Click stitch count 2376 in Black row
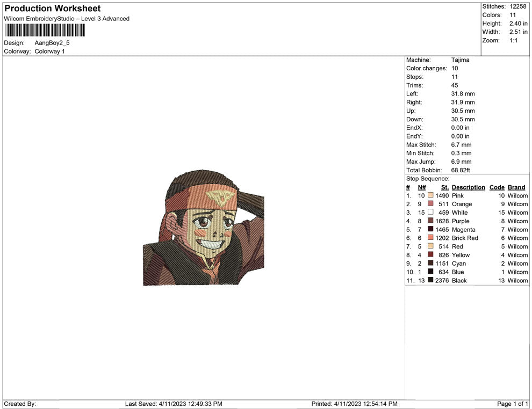532x409 pixels. (x=442, y=281)
